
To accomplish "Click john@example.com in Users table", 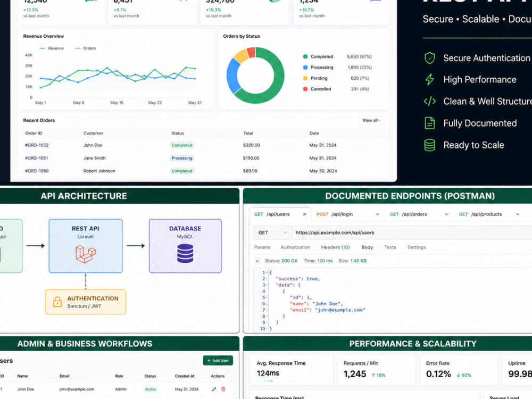I will (x=77, y=389).
